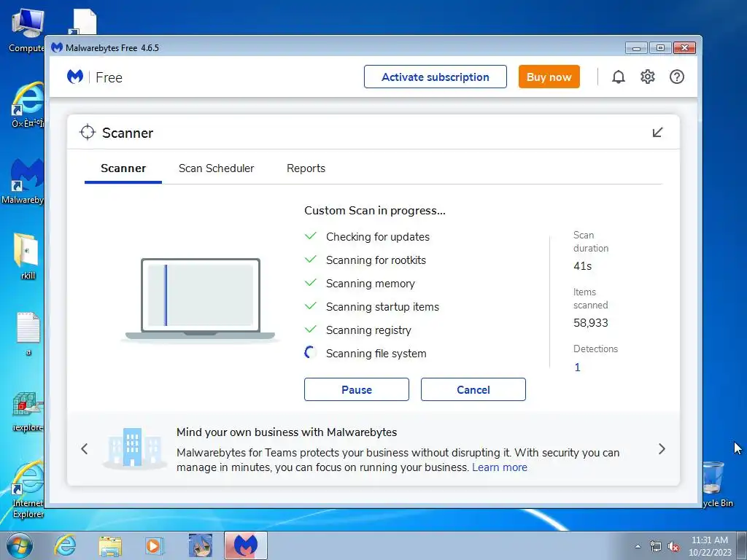
Task: Click the scan duration value 41s
Action: (583, 266)
